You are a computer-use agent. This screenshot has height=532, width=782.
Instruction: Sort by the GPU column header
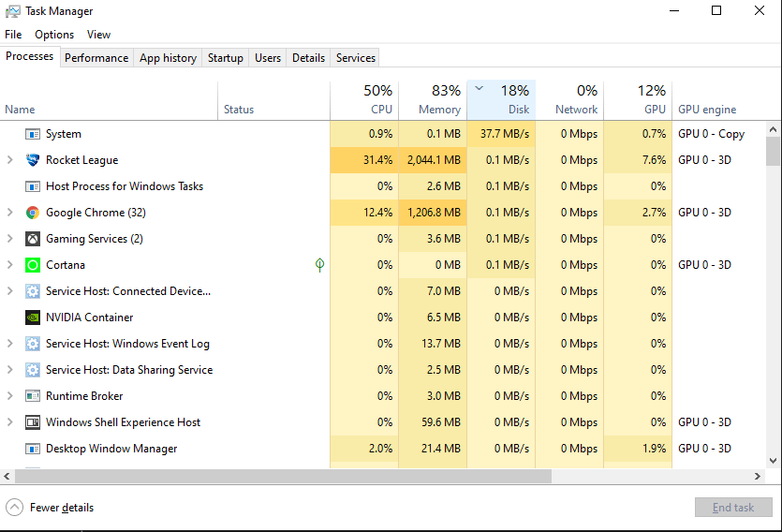(x=638, y=100)
